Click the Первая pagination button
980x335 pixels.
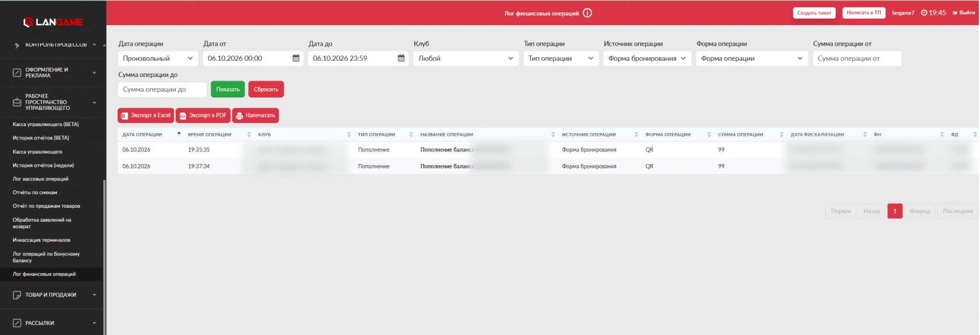(841, 211)
